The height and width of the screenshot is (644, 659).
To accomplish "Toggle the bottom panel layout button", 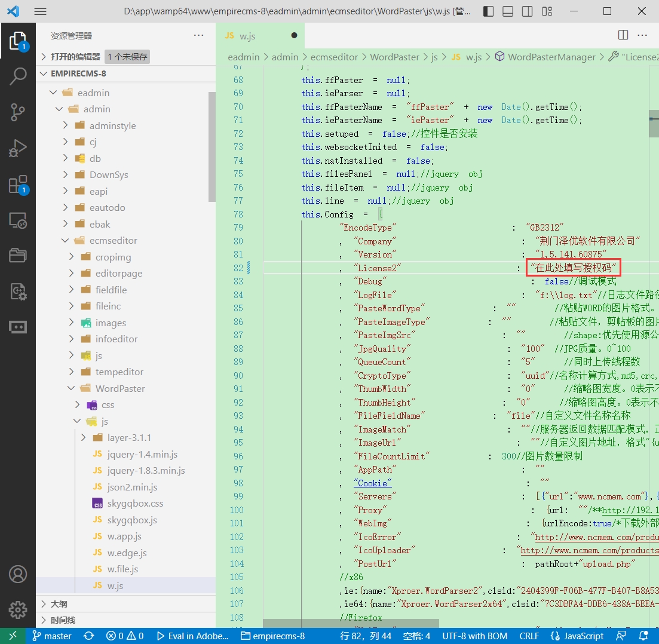I will point(508,11).
